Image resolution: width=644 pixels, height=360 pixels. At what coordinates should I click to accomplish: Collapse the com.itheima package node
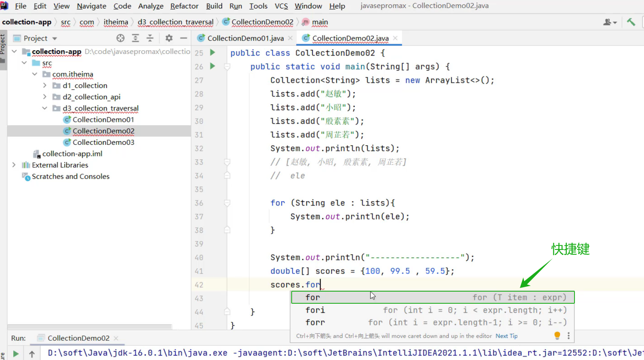35,74
